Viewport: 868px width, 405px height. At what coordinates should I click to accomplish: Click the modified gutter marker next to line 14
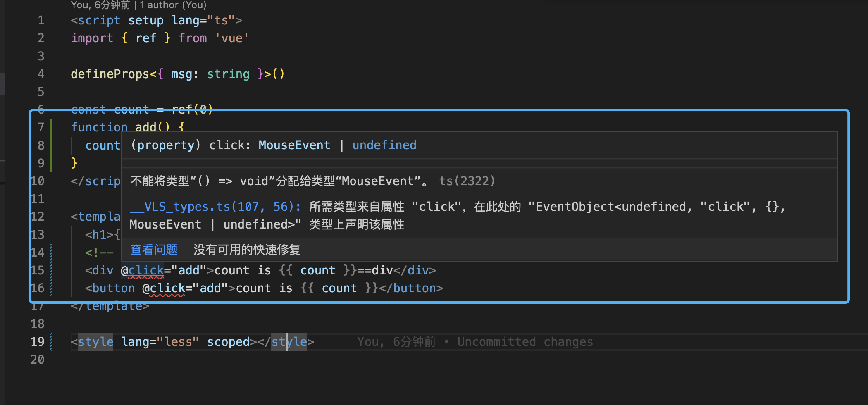(51, 252)
